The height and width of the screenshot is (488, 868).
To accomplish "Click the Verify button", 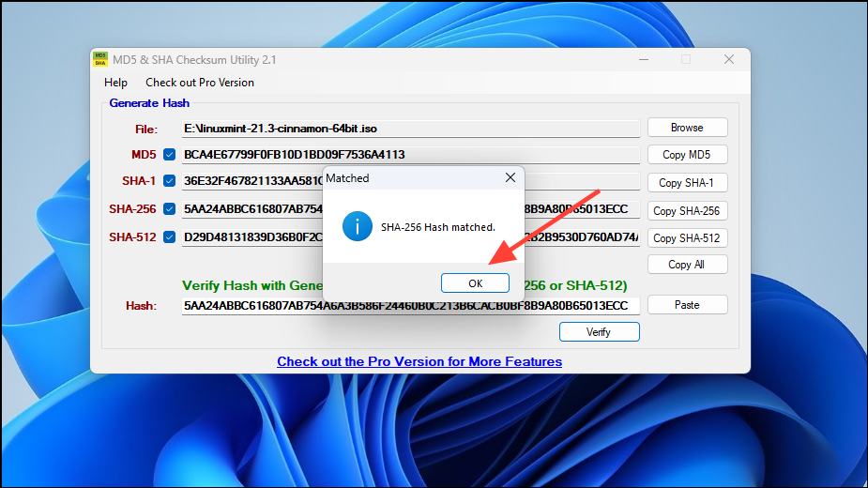I will [599, 332].
